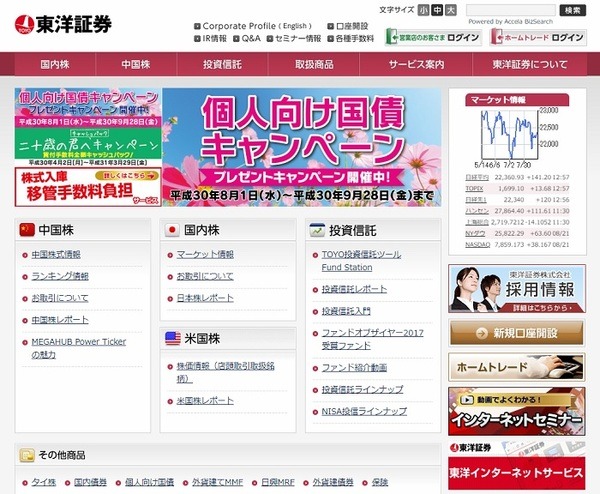Click 営業店のお客さま ログイン button

point(433,37)
